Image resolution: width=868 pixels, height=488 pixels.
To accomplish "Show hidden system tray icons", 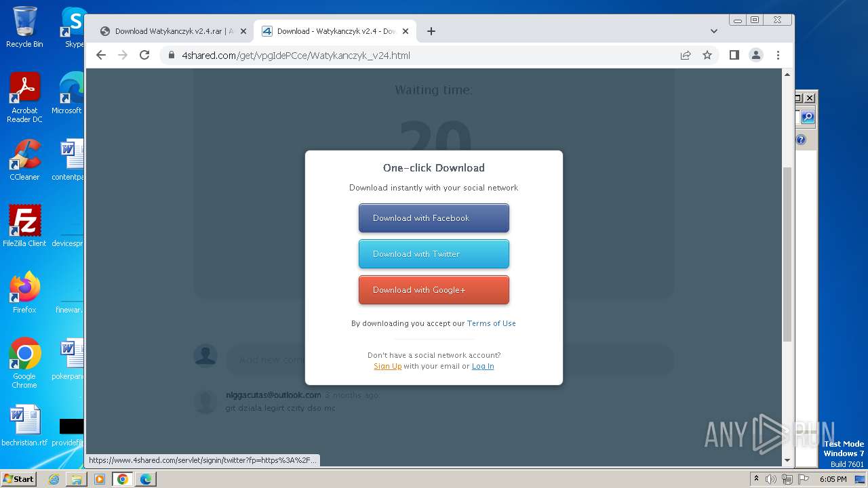I will pyautogui.click(x=756, y=479).
